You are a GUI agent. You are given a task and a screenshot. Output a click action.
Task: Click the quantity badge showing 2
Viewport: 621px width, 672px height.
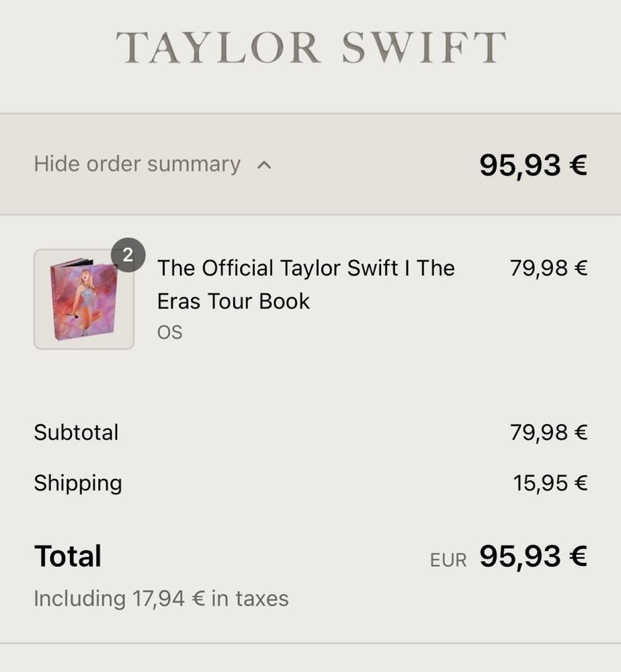click(128, 255)
